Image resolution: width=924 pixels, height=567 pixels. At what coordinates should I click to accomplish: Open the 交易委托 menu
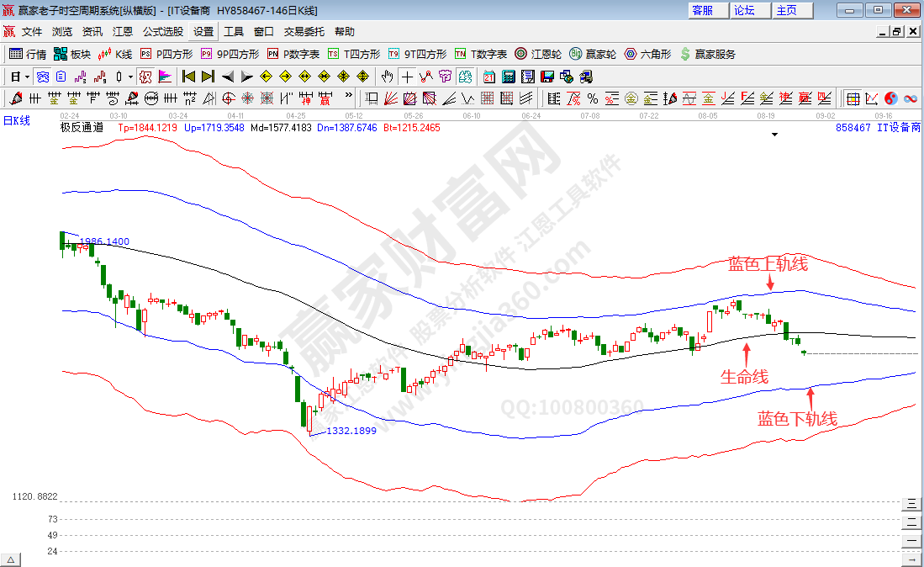pos(304,32)
